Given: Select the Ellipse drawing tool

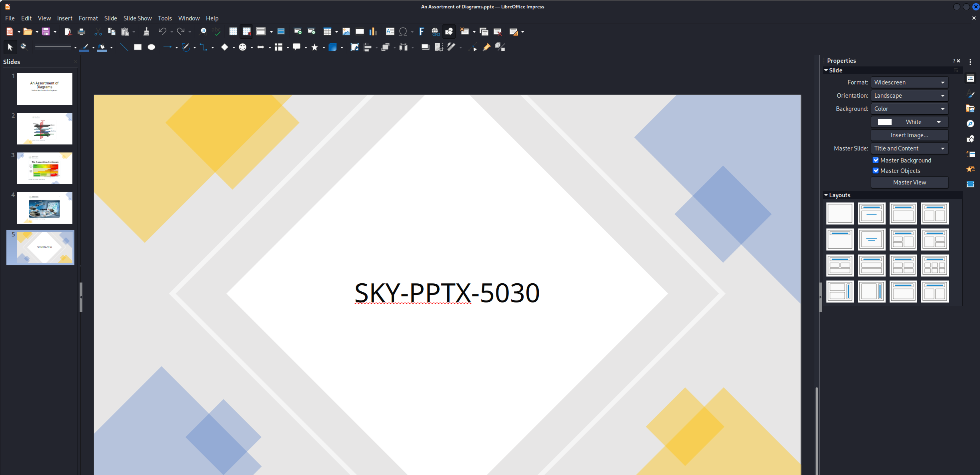Looking at the screenshot, I should point(151,47).
